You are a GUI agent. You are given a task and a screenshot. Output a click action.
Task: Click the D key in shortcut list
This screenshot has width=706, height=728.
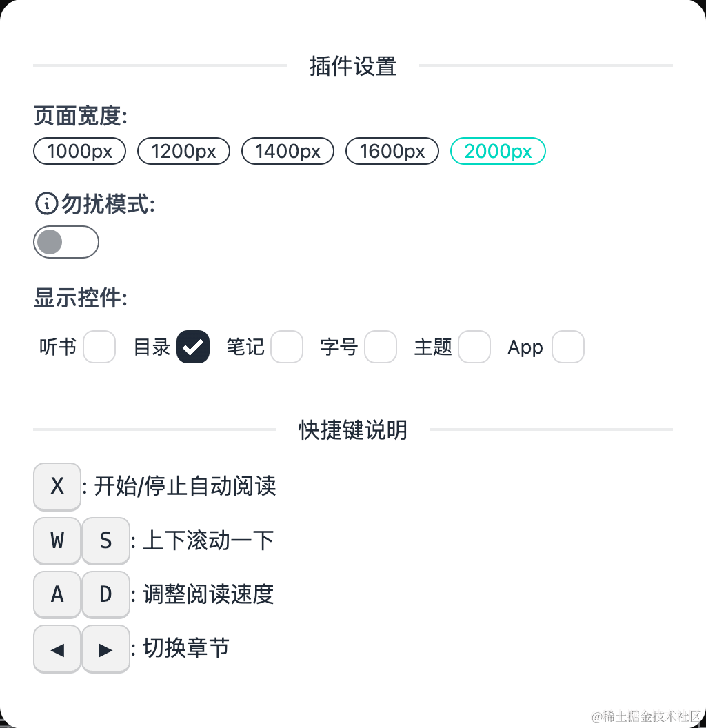pyautogui.click(x=105, y=594)
